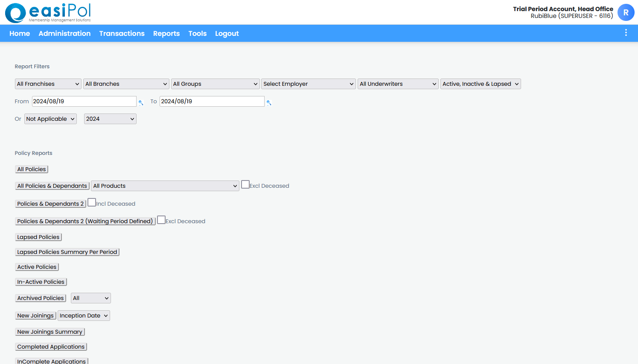The height and width of the screenshot is (364, 638).
Task: Check Incl Deceased for Policies & Dependants 2
Action: pos(92,202)
